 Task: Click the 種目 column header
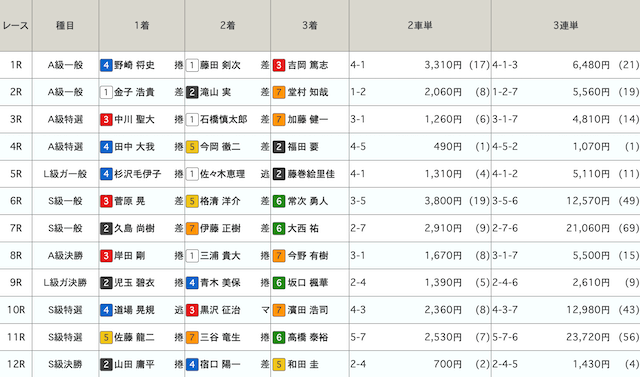pos(65,26)
